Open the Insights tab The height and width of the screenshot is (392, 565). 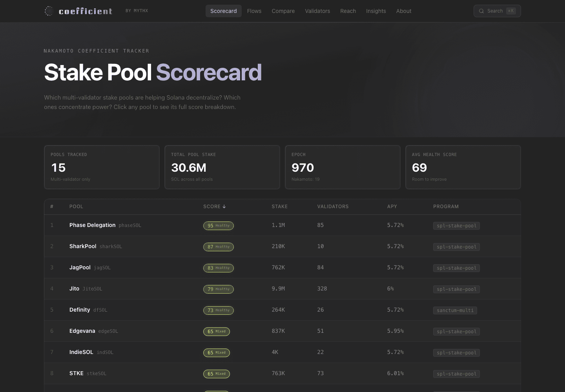click(x=376, y=11)
